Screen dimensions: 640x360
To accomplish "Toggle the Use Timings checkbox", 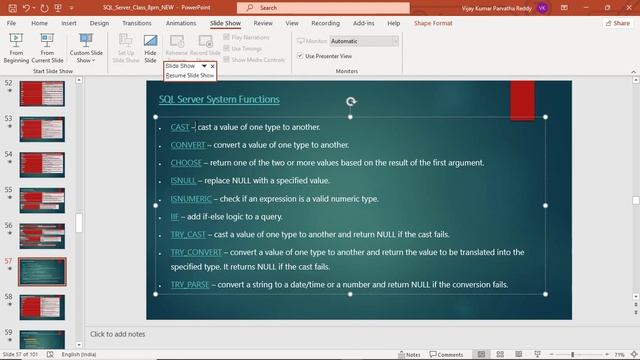I will tap(226, 48).
